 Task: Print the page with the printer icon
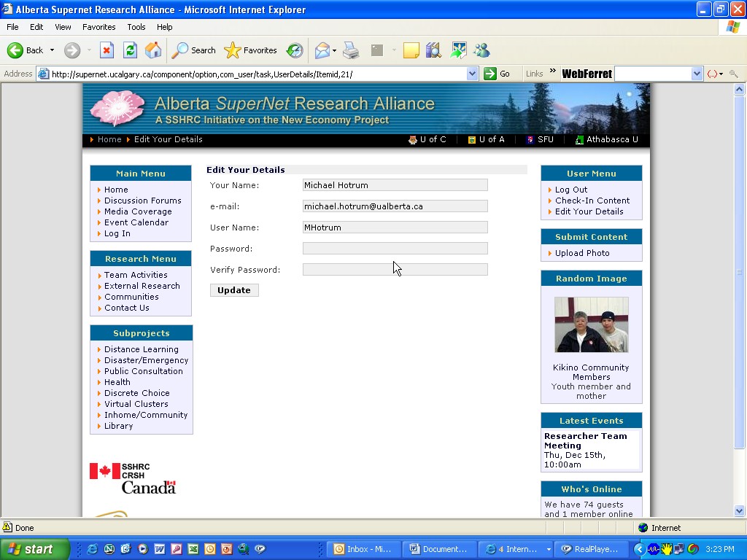[351, 50]
